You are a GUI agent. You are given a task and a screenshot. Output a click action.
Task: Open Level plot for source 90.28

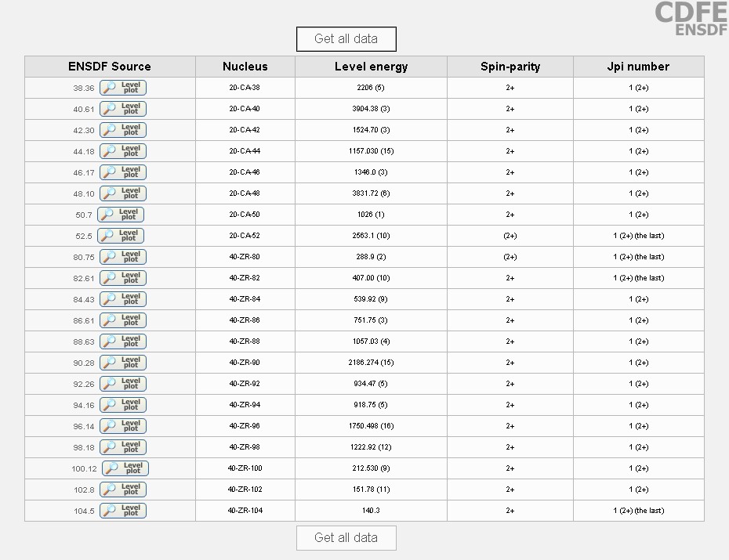[x=123, y=363]
